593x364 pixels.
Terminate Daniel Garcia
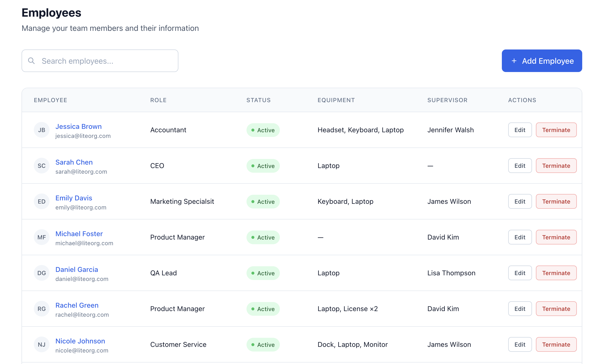[x=556, y=273]
